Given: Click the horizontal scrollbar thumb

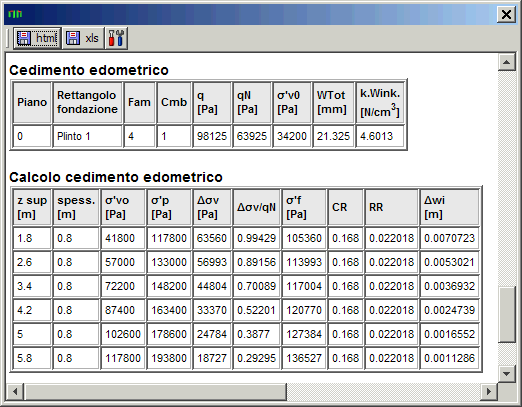Looking at the screenshot, I should point(155,391).
